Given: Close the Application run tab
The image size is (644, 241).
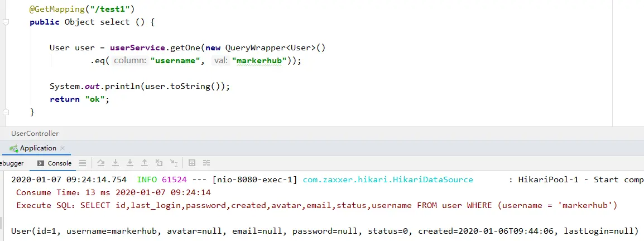Looking at the screenshot, I should click(63, 148).
